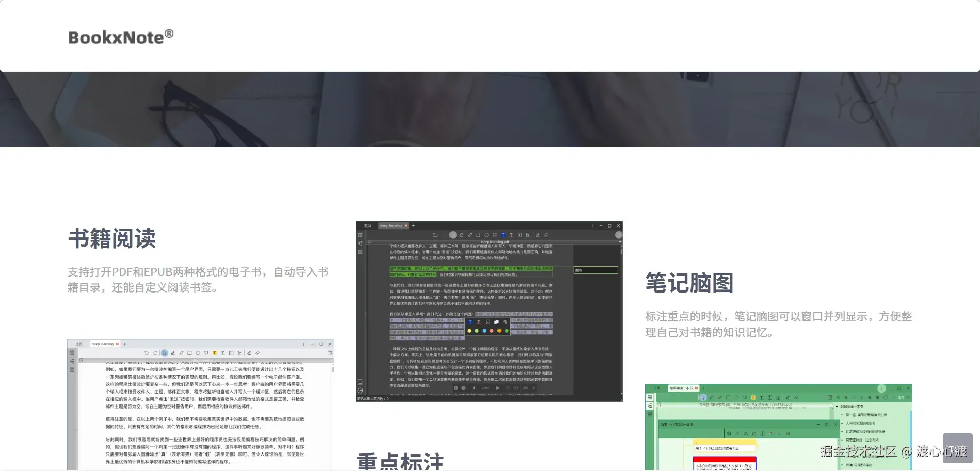Open the mind map sidebar icon in dark-theme window
The height and width of the screenshot is (471, 980).
click(360, 243)
